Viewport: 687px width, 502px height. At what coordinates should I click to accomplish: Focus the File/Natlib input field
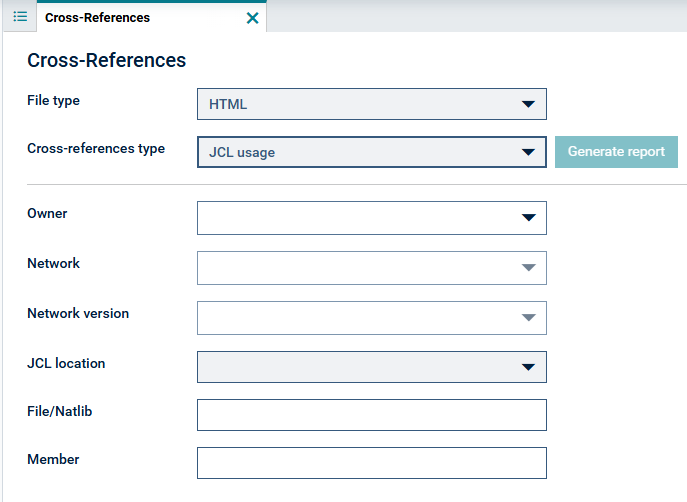(372, 415)
